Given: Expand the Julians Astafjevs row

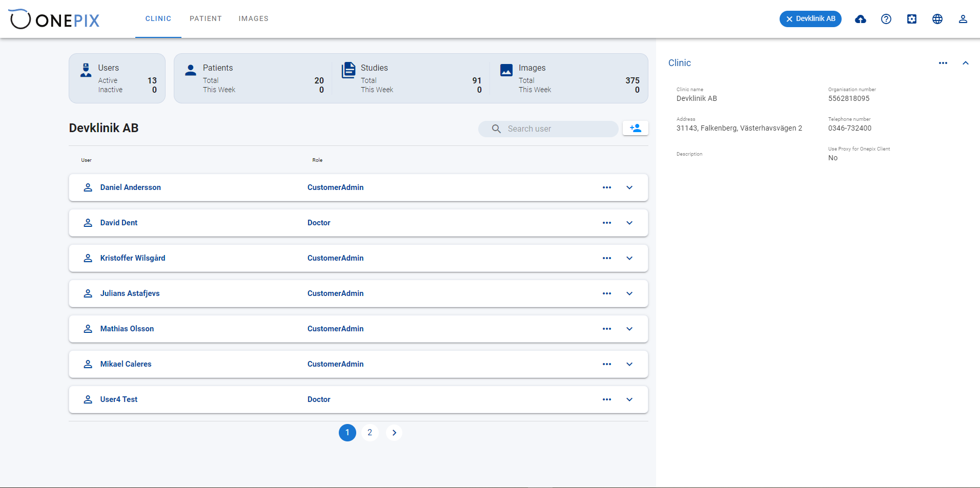Looking at the screenshot, I should coord(629,293).
